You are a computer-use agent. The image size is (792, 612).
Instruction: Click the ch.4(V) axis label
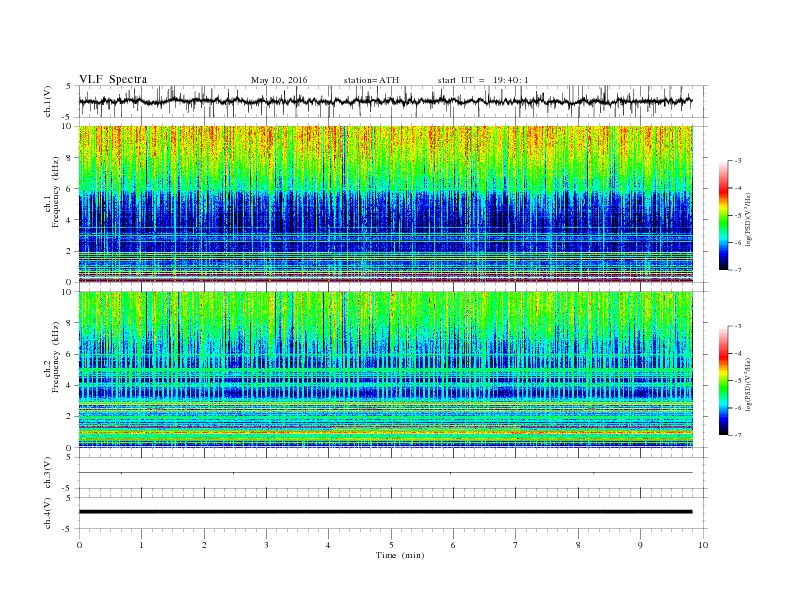pyautogui.click(x=48, y=513)
